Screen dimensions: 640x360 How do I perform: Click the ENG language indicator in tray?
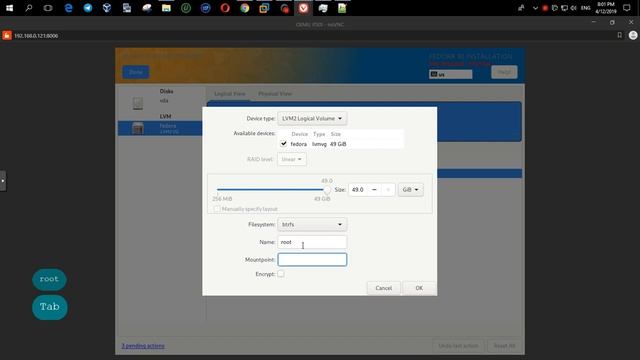pyautogui.click(x=586, y=8)
